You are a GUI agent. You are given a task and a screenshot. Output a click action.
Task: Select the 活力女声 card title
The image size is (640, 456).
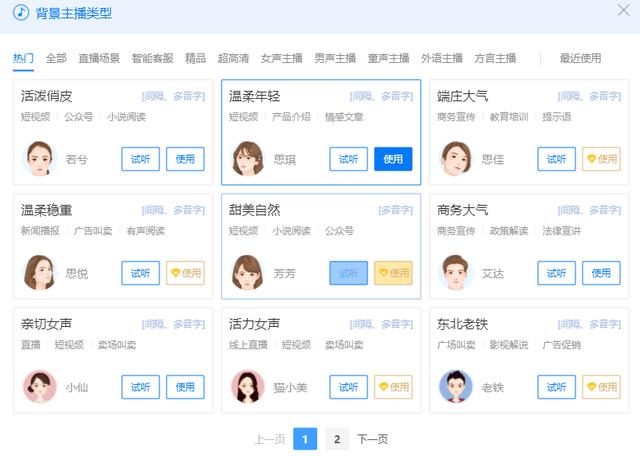(254, 324)
